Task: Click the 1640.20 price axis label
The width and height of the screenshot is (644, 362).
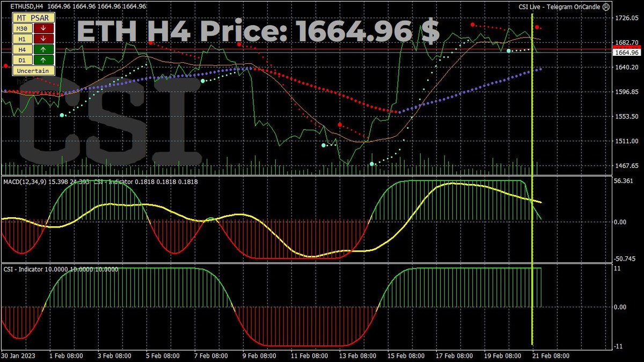Action: pos(626,68)
